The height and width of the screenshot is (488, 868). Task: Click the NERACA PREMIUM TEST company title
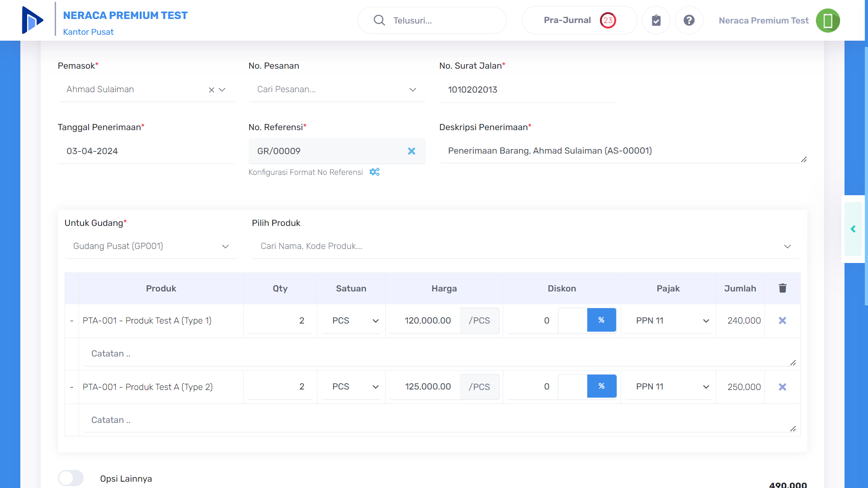(125, 15)
